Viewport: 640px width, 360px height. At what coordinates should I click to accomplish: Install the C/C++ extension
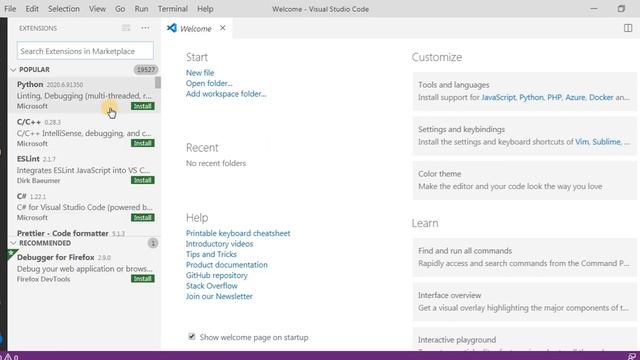click(x=142, y=143)
